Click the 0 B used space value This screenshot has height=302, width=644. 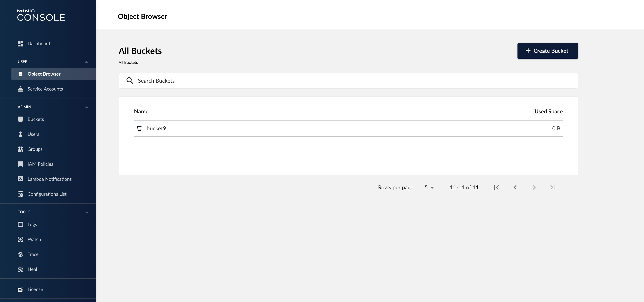tap(556, 128)
